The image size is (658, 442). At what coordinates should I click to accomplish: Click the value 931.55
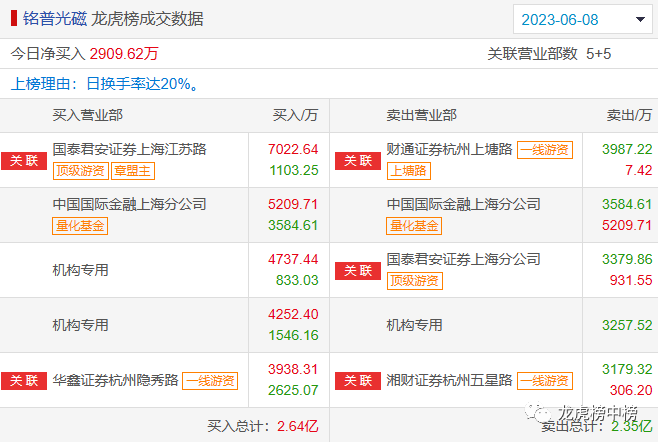631,280
